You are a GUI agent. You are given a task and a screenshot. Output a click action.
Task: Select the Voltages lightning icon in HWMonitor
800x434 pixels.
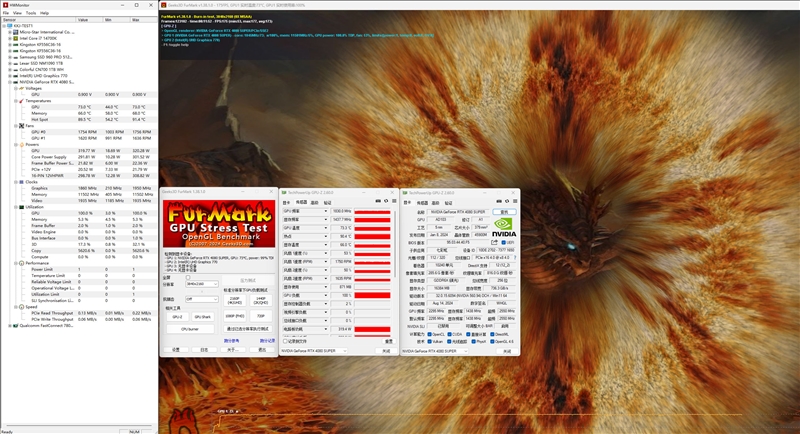[21, 88]
